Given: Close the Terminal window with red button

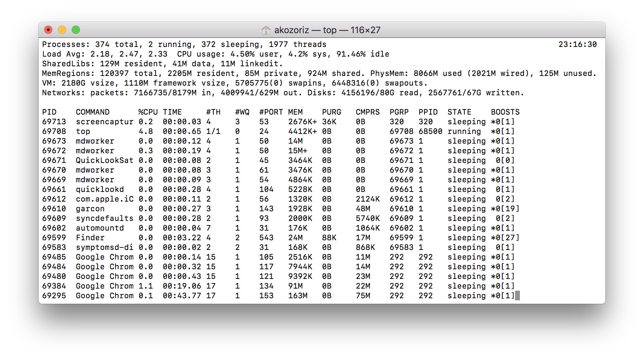Looking at the screenshot, I should (x=48, y=30).
